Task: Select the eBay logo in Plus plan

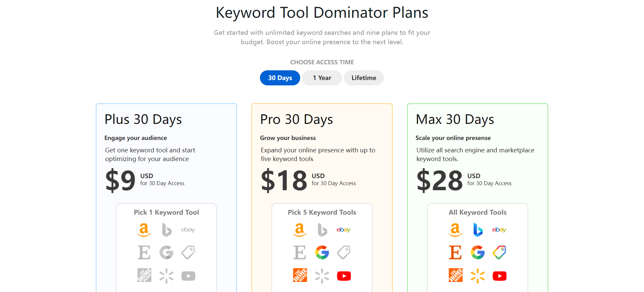Action: coord(188,230)
